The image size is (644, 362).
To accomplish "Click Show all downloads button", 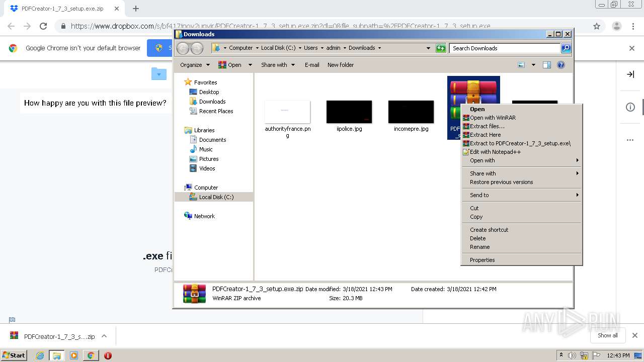I will [x=608, y=335].
